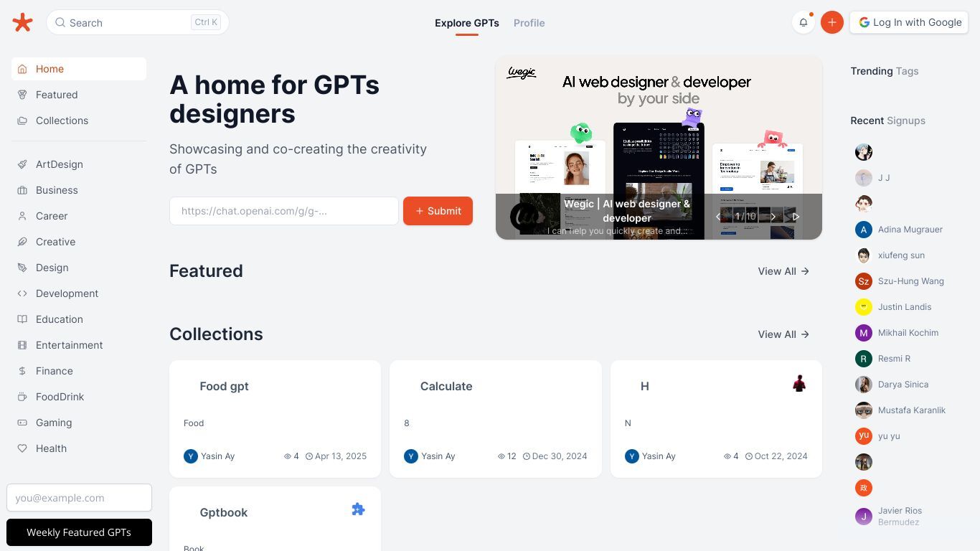
Task: Click Szu-Hung Wang's avatar
Action: click(864, 281)
